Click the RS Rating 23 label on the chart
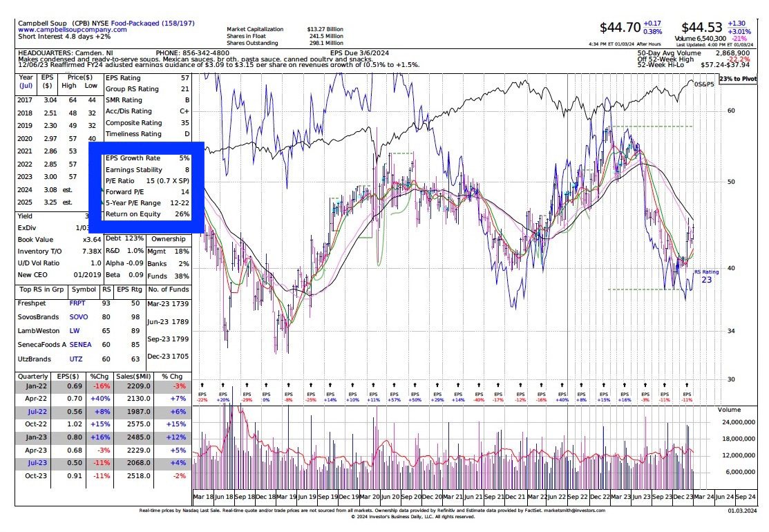Viewport: 769px width, 532px height. coord(706,276)
